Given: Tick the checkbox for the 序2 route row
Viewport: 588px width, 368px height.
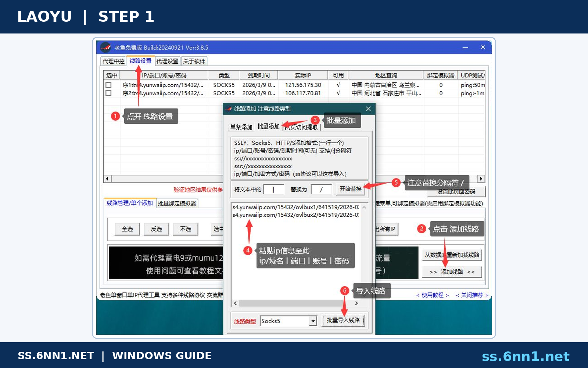Looking at the screenshot, I should click(108, 93).
